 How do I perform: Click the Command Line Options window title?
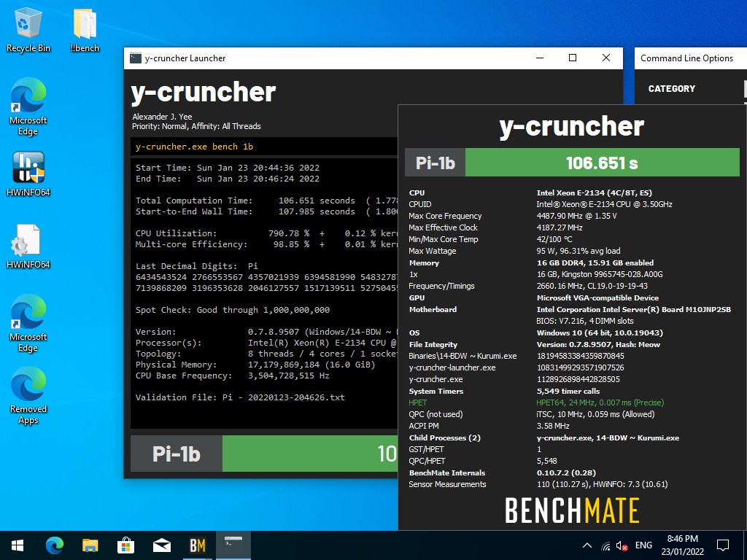tap(686, 58)
